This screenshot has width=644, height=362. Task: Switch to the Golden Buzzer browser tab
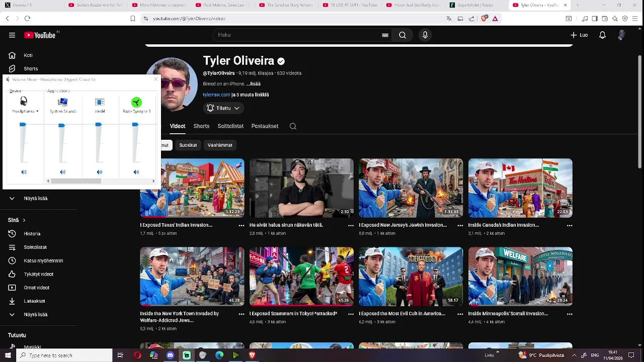click(96, 5)
